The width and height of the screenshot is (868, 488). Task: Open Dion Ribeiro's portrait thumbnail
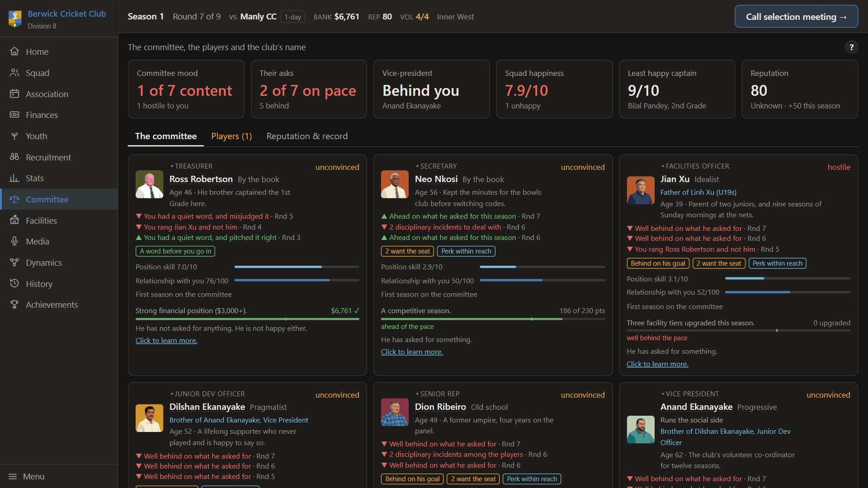pos(395,412)
